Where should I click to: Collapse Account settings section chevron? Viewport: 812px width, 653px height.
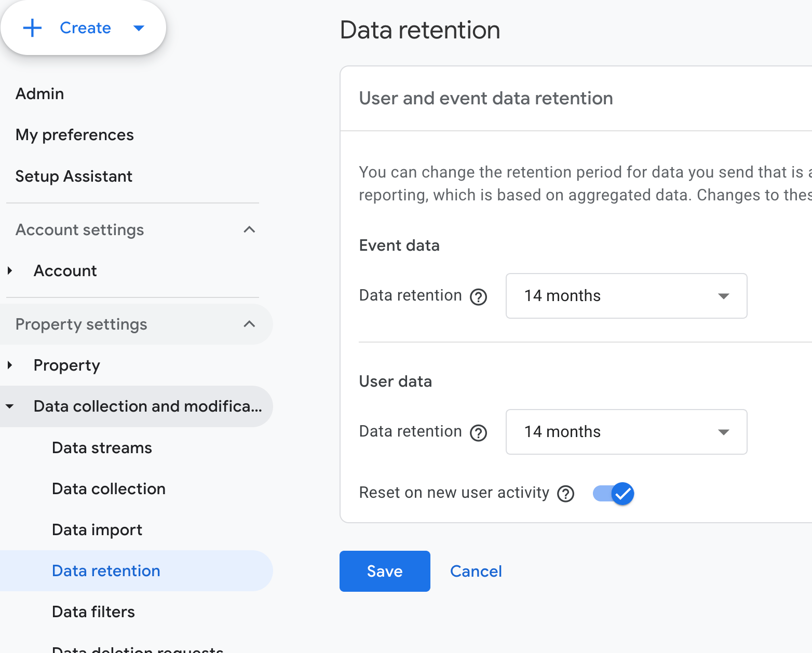point(249,229)
